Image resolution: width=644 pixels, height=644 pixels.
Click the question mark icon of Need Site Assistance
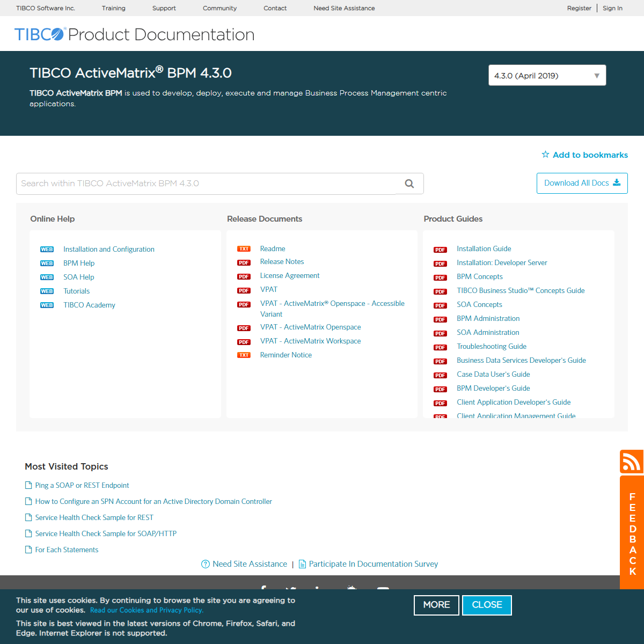point(206,564)
